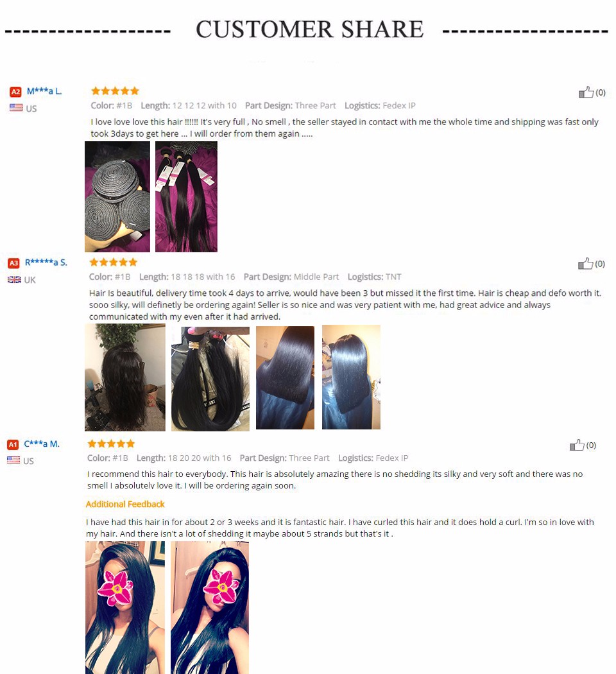Click the US flag under M***a L.

coord(16,107)
